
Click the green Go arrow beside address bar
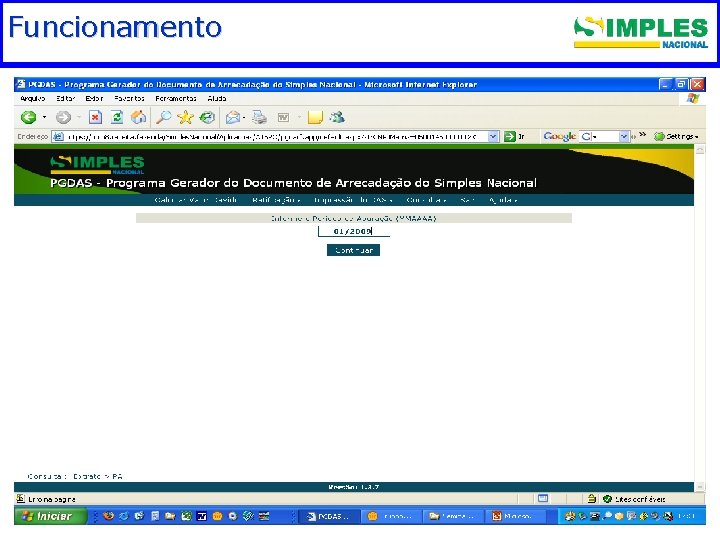(x=510, y=136)
